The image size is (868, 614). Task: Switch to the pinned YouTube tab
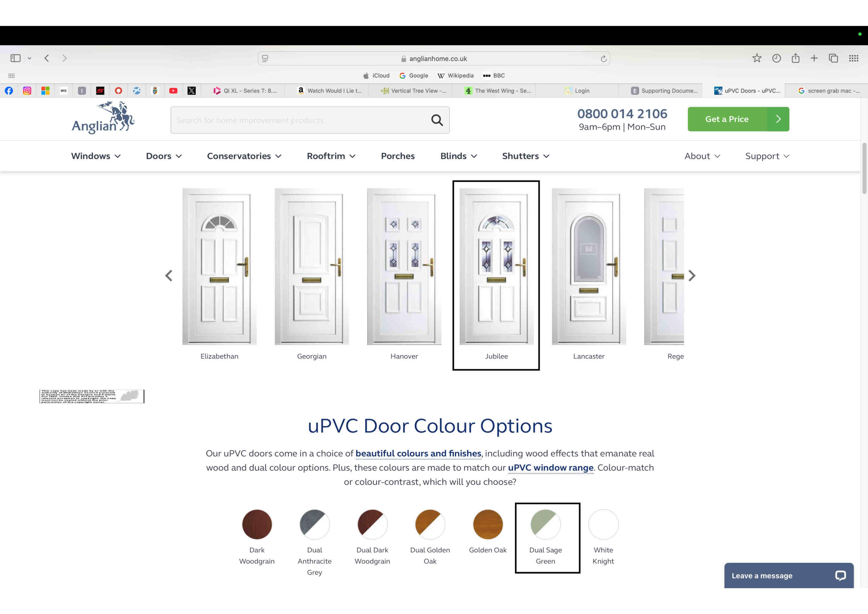173,91
